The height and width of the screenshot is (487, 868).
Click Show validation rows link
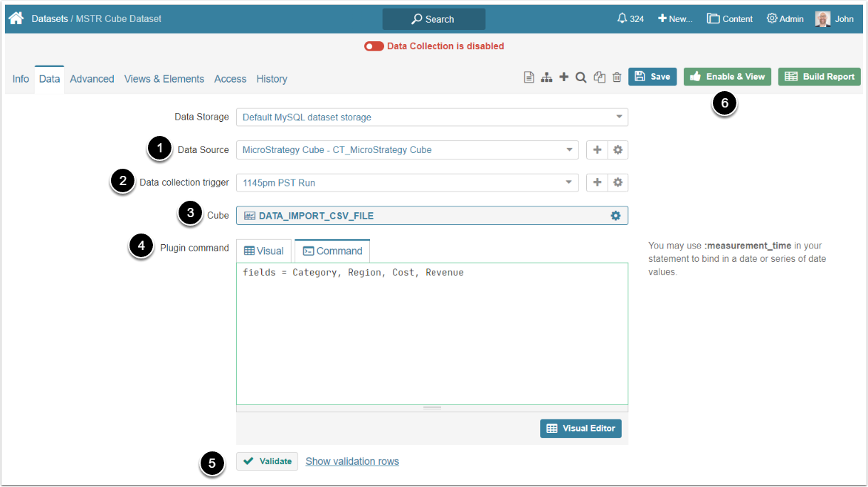(352, 461)
